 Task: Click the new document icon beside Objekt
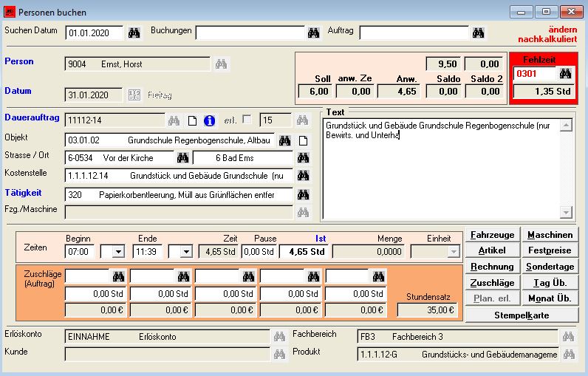303,140
